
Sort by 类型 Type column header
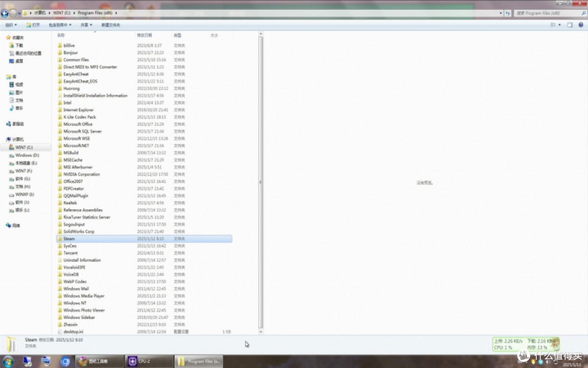(177, 35)
